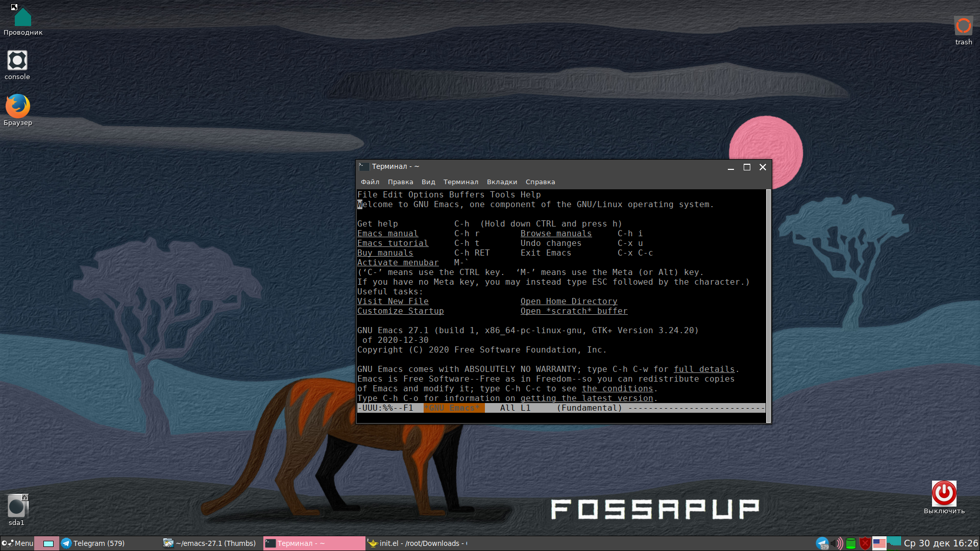Click the green cylinder storage tray icon
This screenshot has height=551, width=980.
click(851, 543)
